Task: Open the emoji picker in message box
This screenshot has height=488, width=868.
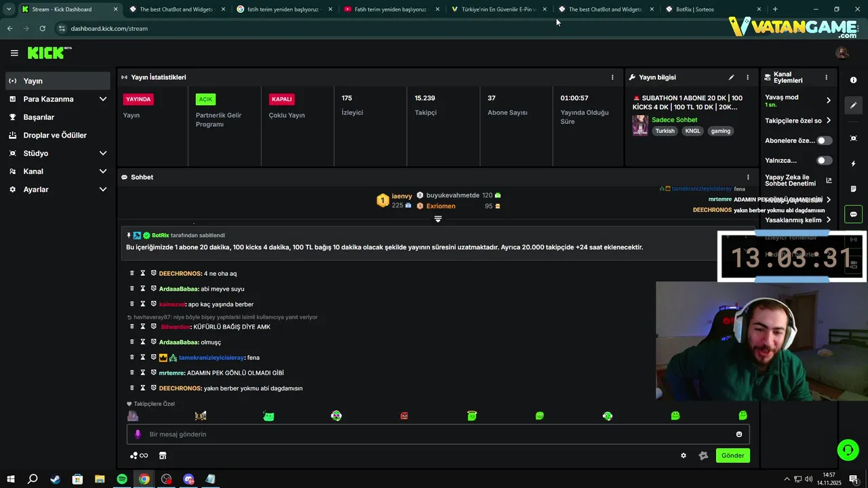Action: pyautogui.click(x=739, y=434)
